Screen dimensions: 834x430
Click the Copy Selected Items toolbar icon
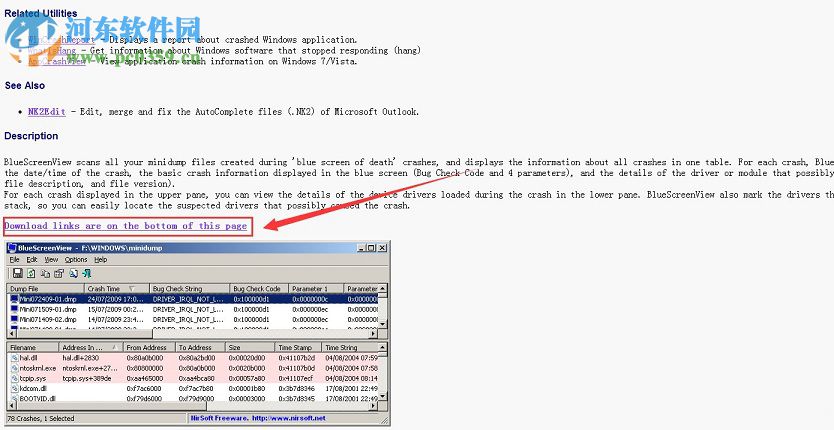coord(45,273)
